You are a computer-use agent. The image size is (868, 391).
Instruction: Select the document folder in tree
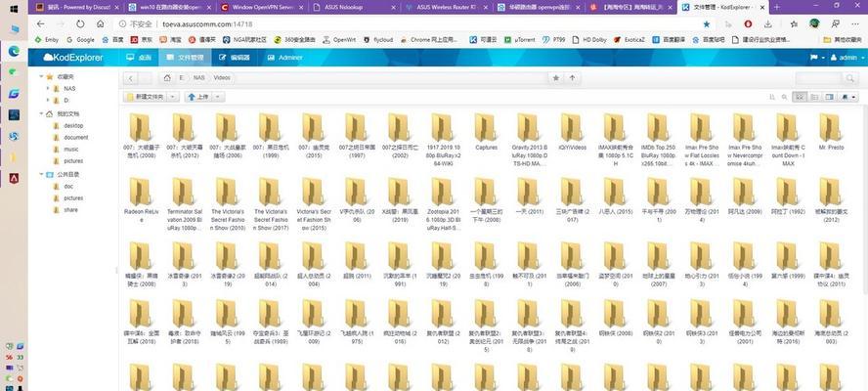76,138
